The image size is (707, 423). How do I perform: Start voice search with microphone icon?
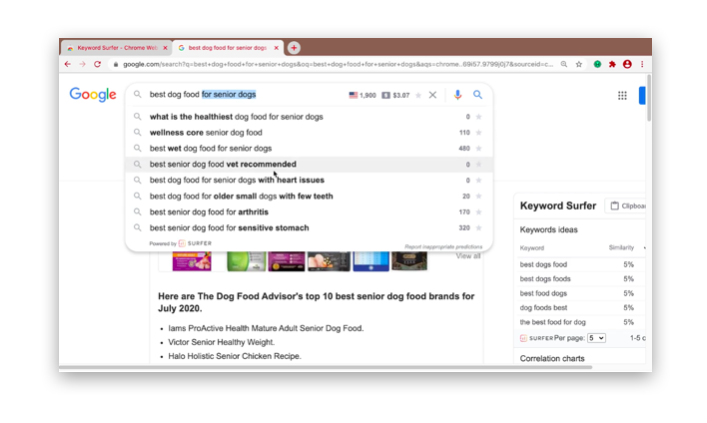[x=458, y=95]
